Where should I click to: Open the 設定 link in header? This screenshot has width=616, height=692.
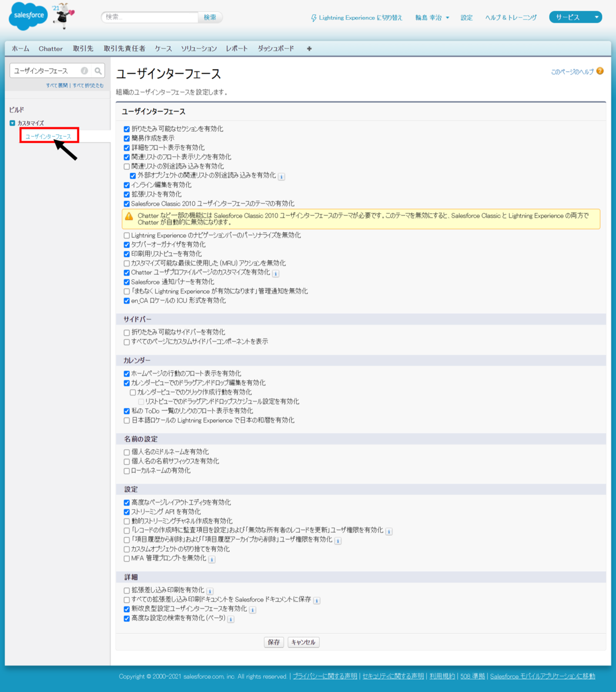tap(467, 18)
